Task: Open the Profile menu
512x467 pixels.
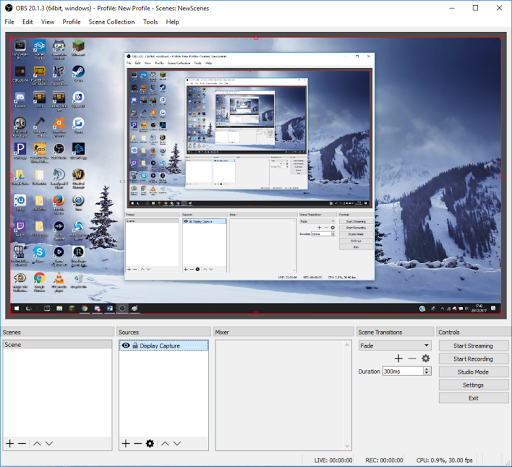Action: 71,22
